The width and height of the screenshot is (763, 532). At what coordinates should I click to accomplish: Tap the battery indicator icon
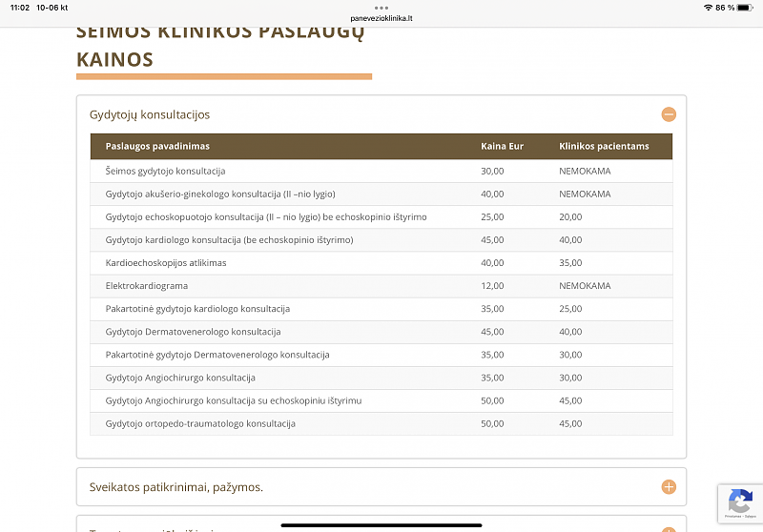point(745,8)
